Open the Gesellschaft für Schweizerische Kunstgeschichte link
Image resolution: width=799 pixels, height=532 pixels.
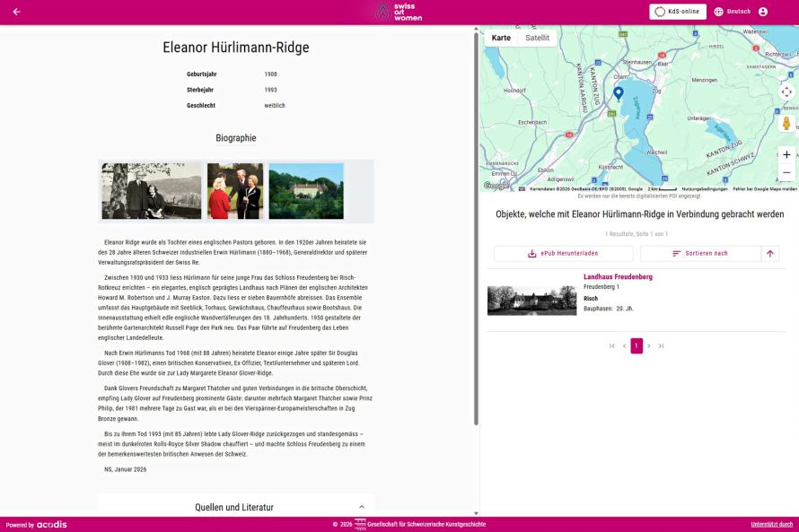426,524
